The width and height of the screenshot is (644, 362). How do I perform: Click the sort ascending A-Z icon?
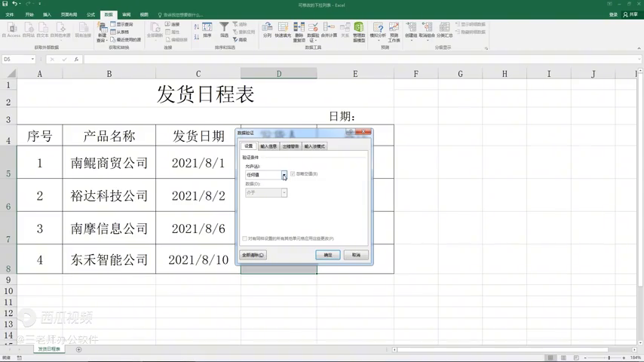click(196, 26)
